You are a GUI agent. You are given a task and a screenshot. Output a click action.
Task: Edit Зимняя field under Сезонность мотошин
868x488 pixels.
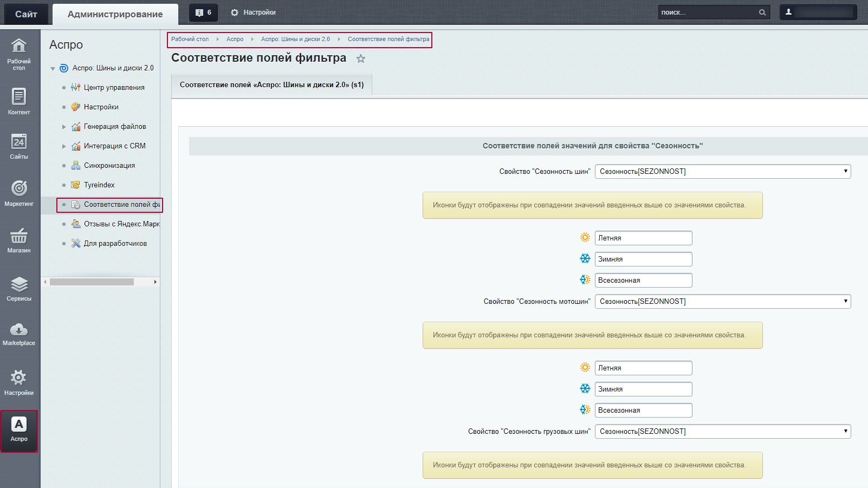[643, 389]
